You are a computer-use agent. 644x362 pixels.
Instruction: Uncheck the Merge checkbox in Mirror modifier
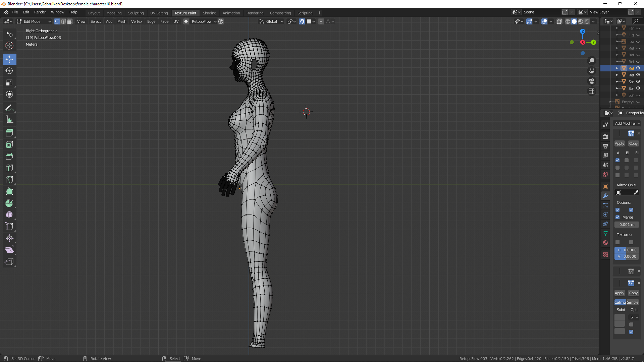click(x=618, y=217)
